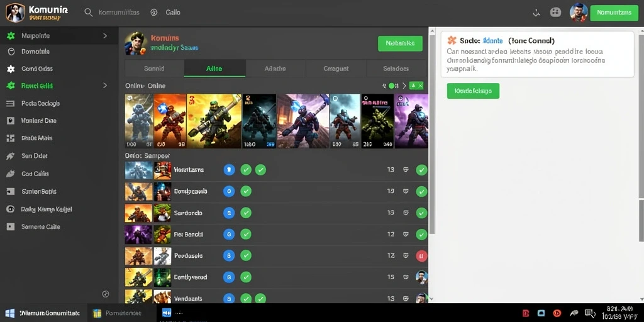This screenshot has width=644, height=322.
Task: Click the blue badge in Sardonclo row
Action: 229,213
